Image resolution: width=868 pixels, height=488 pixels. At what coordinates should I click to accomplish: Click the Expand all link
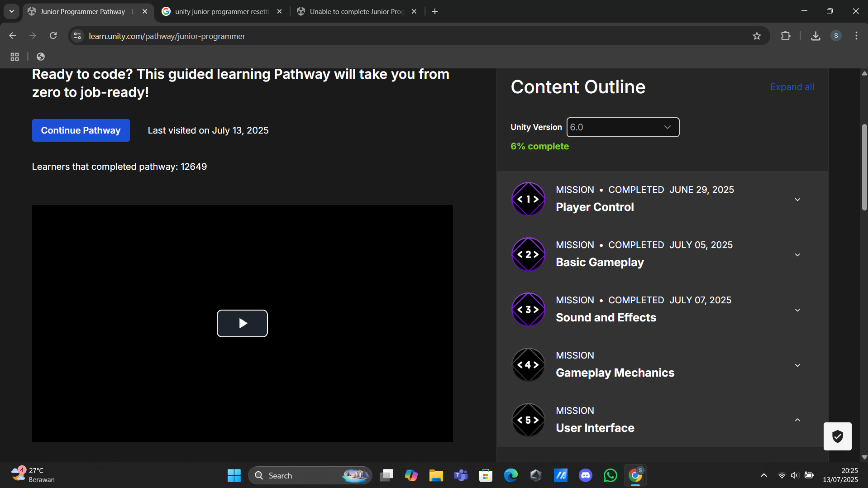792,86
